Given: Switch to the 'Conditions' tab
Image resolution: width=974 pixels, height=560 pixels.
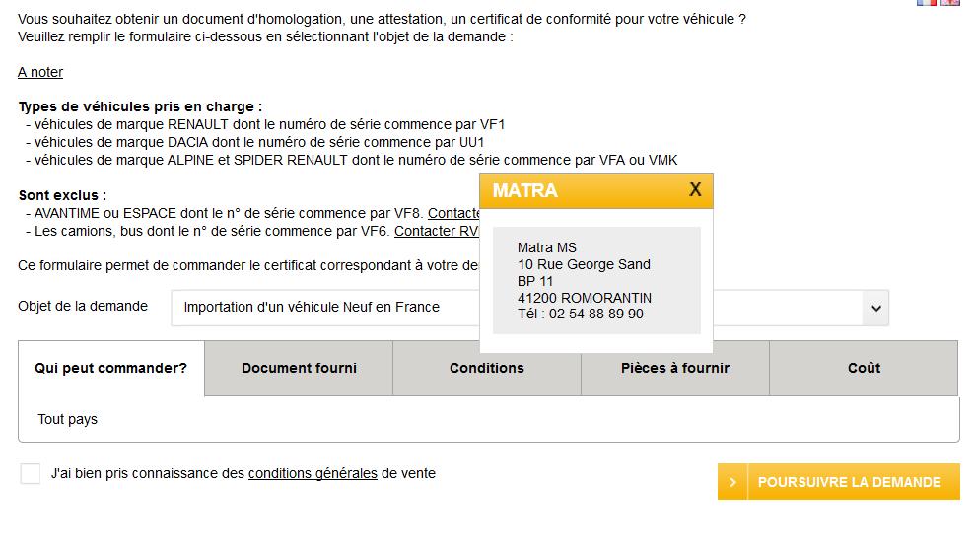Looking at the screenshot, I should coord(487,368).
